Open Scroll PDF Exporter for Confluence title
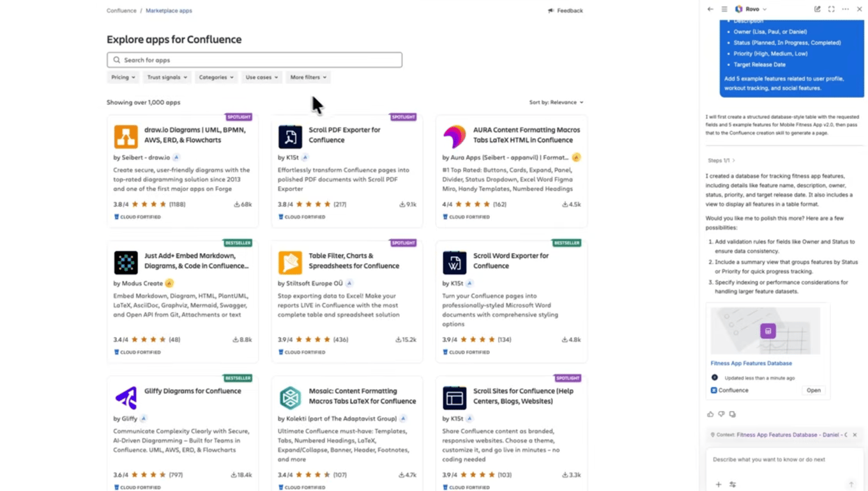Viewport: 868px width, 491px height. 344,135
